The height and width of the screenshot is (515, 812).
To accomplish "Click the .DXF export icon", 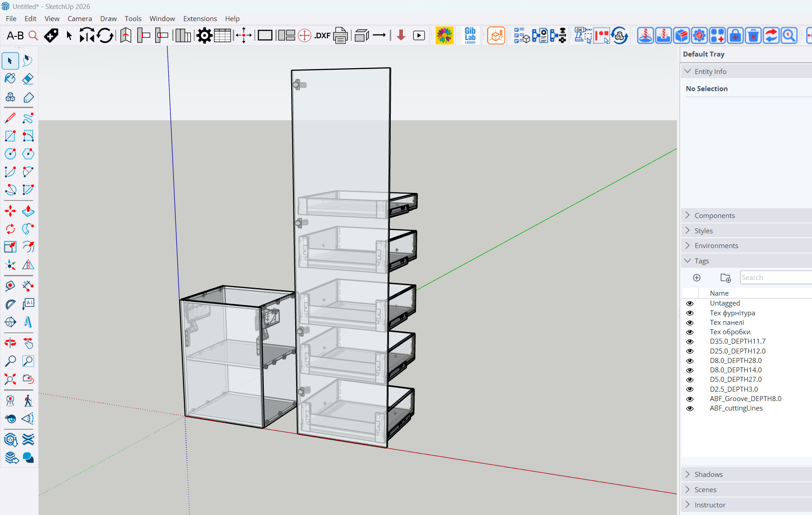I will [x=323, y=35].
